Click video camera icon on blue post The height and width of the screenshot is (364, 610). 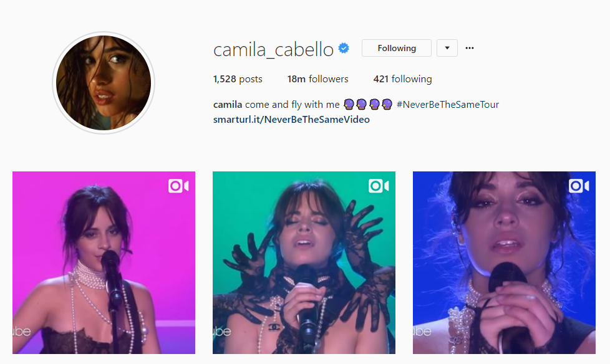coord(579,186)
